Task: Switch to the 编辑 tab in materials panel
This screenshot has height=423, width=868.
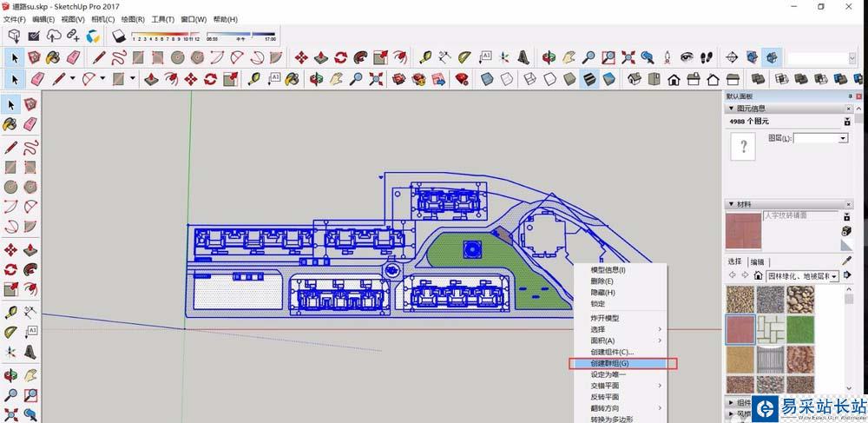Action: coord(757,262)
